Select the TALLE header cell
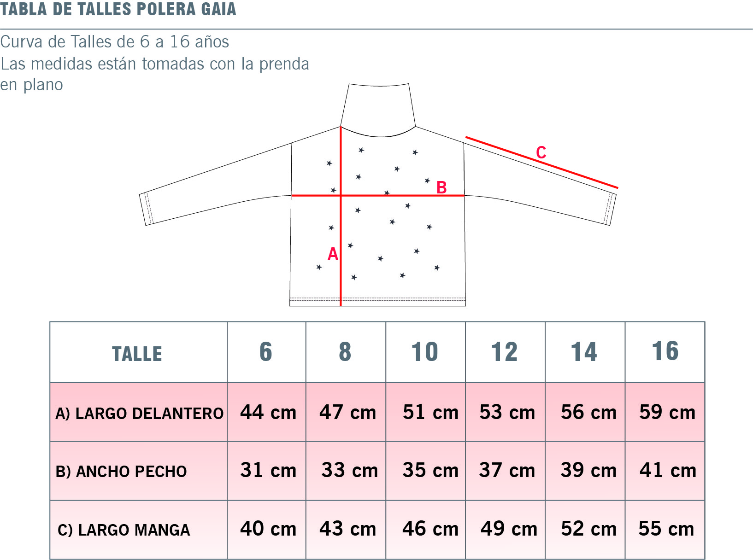The width and height of the screenshot is (753, 560). pos(137,353)
